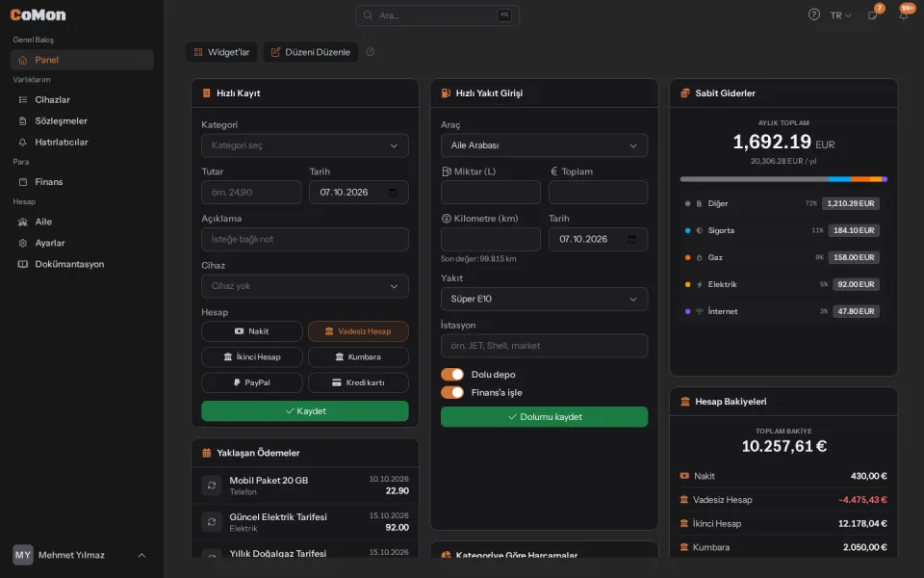Click the refresh icon for Güncel Elektrik Tarifesi

tap(212, 522)
